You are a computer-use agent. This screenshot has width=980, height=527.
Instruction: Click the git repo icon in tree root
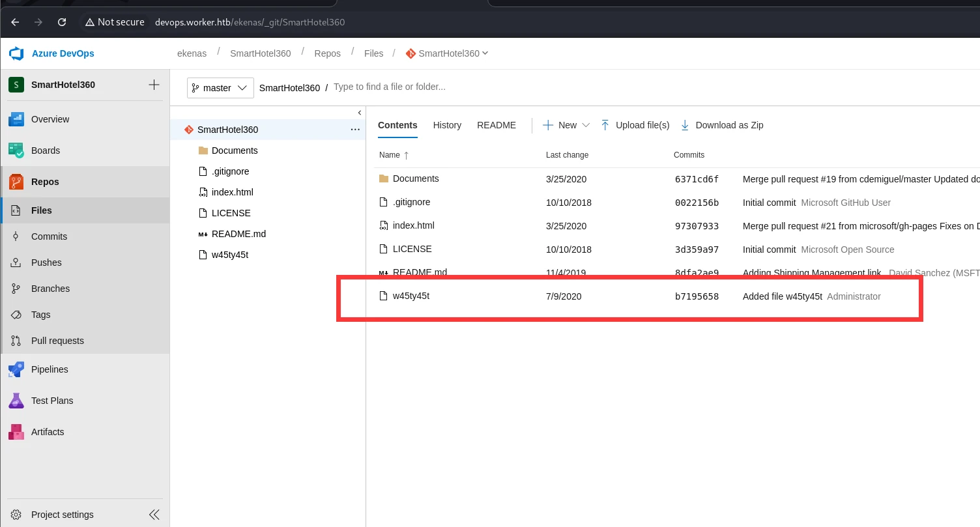click(x=189, y=130)
